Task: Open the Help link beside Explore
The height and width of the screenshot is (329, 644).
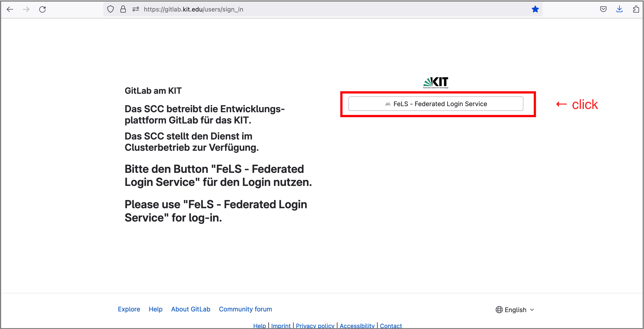Action: click(156, 309)
